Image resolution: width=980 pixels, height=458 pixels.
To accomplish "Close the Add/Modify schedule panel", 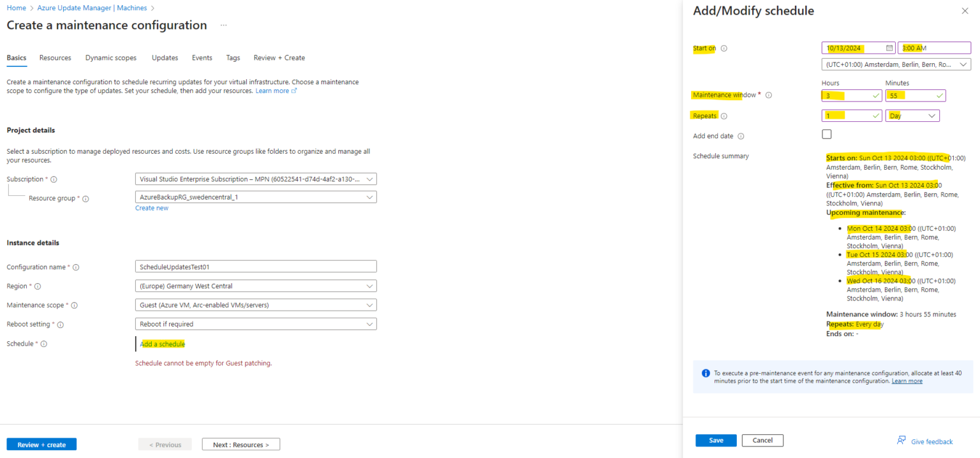I will pyautogui.click(x=965, y=11).
